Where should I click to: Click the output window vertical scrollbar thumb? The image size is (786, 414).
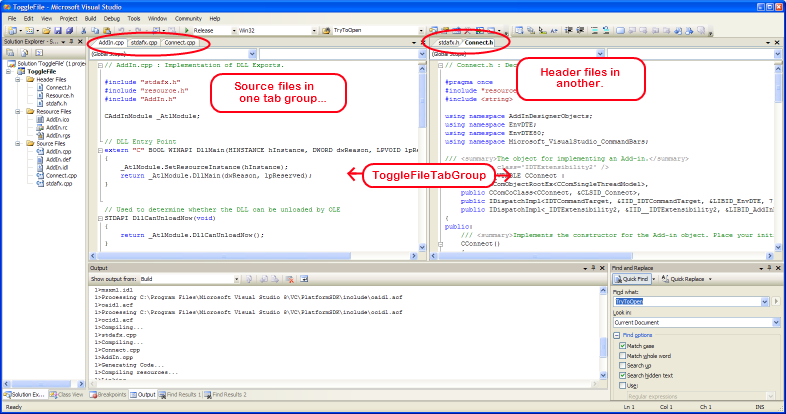(x=603, y=347)
